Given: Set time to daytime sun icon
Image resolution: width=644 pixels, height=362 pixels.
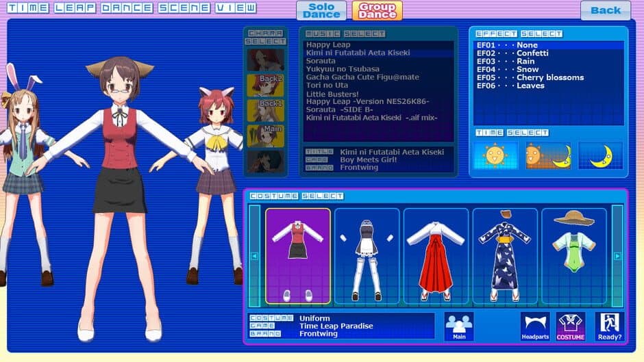Looking at the screenshot, I should coord(495,155).
